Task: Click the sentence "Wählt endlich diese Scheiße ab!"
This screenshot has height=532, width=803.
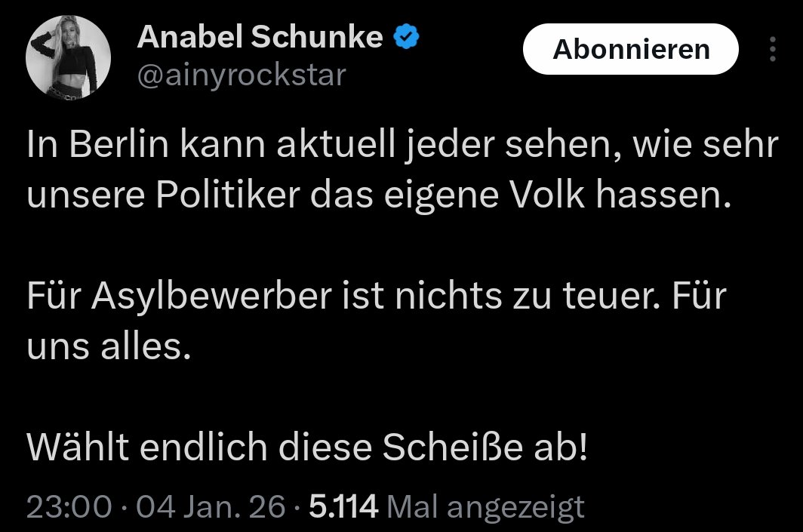Action: pyautogui.click(x=306, y=448)
